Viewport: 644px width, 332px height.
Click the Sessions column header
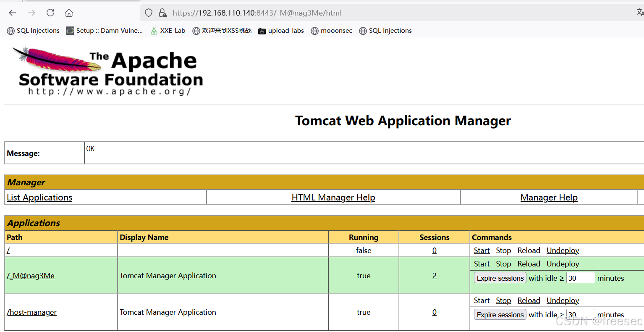pyautogui.click(x=435, y=237)
